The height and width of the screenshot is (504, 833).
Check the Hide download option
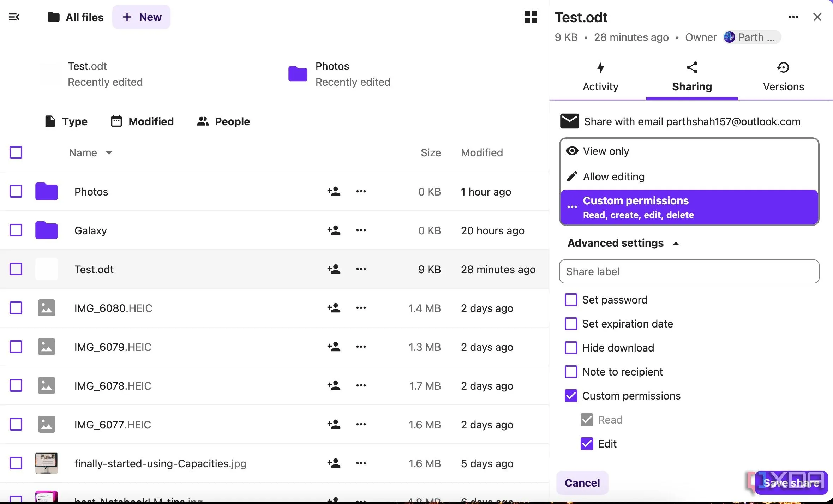(570, 348)
